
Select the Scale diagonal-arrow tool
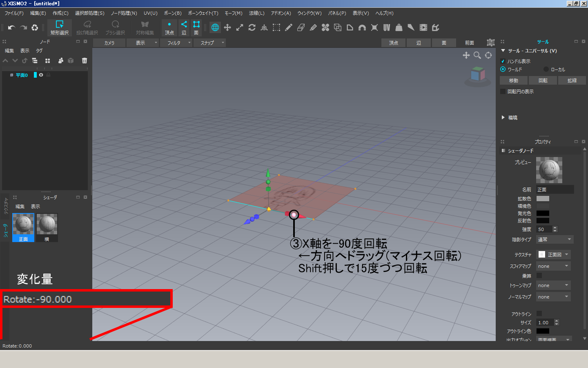[x=240, y=27]
